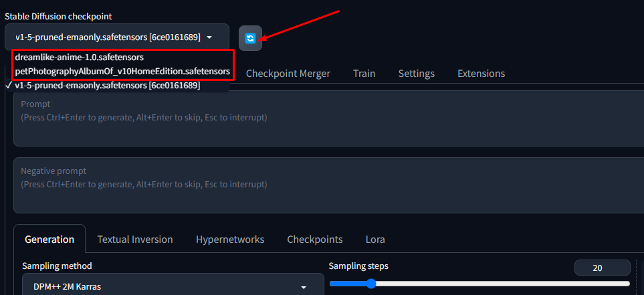Image resolution: width=644 pixels, height=295 pixels.
Task: Open the Train tab
Action: [364, 74]
